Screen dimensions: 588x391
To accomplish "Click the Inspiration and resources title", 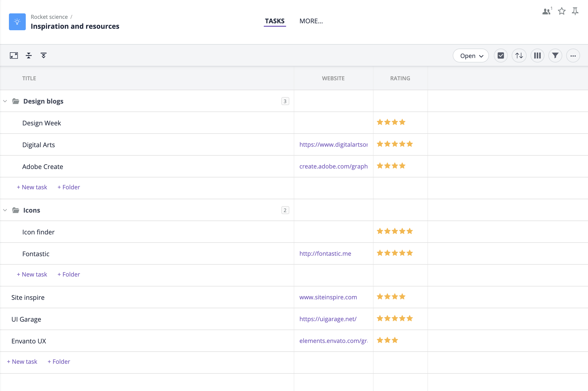I will click(x=75, y=26).
